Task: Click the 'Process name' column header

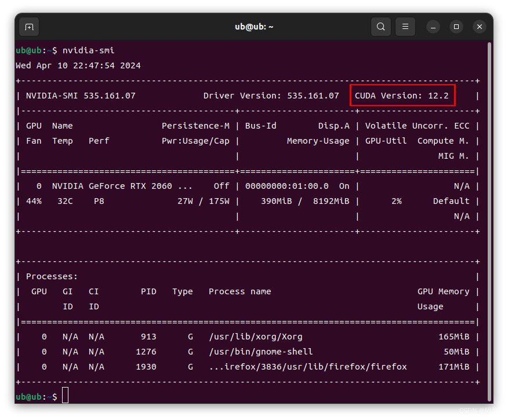Action: point(240,291)
